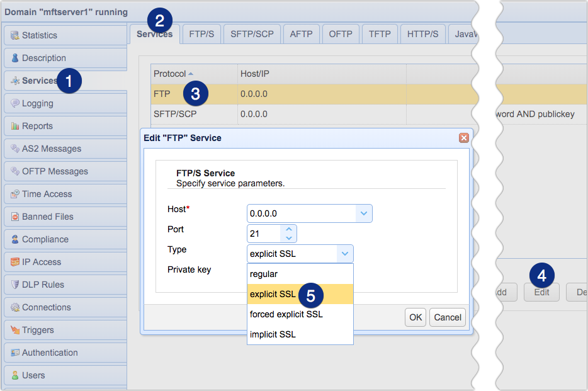This screenshot has width=588, height=391.
Task: Open OFTP Messages
Action: 50,171
